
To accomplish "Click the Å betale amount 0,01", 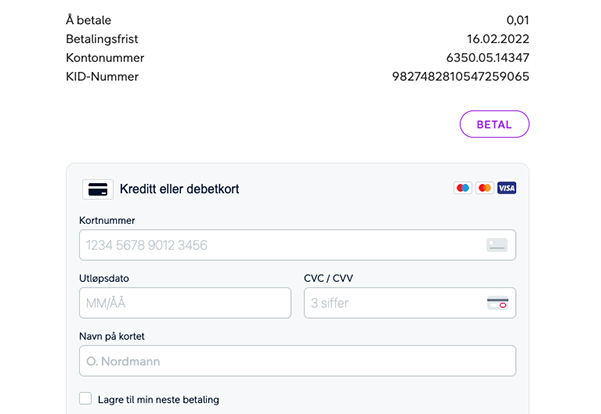I will tap(517, 20).
